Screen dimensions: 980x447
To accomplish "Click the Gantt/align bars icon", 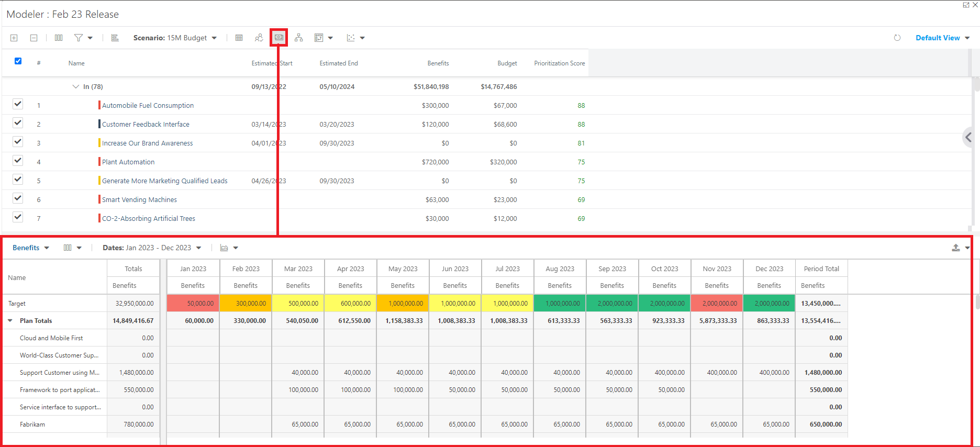I will 115,38.
